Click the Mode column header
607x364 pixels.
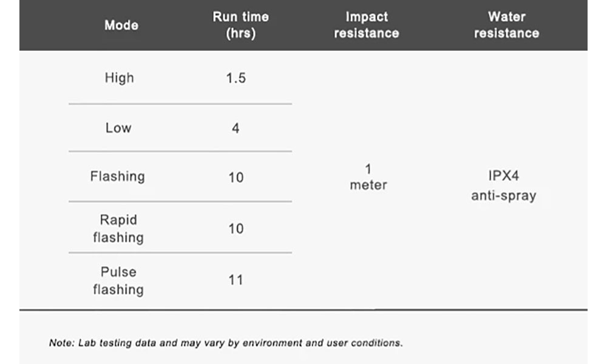121,25
